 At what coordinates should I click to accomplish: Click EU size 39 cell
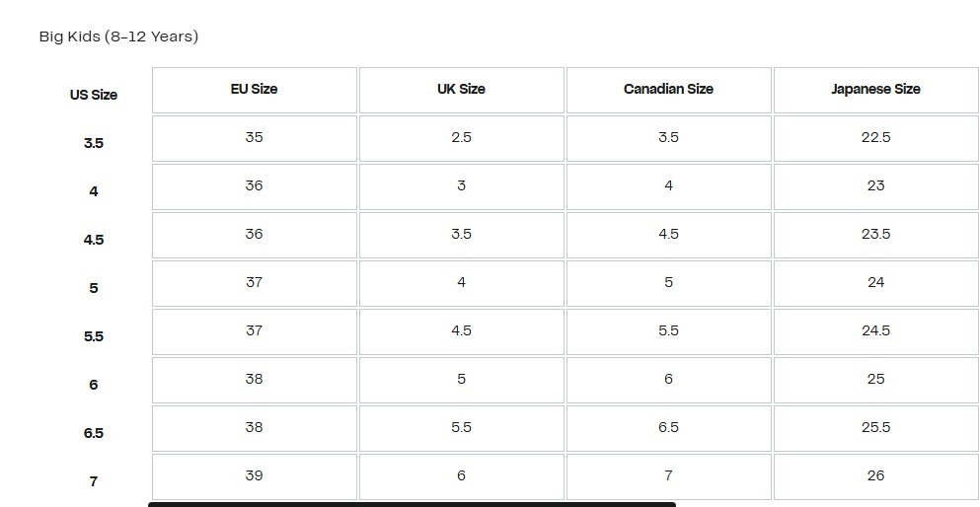(x=254, y=475)
